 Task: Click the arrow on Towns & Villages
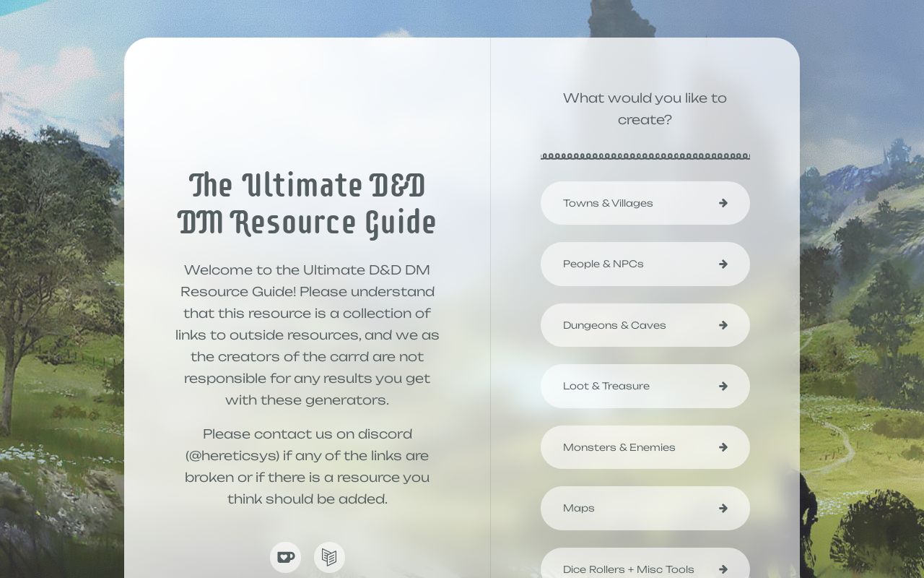[x=723, y=203]
